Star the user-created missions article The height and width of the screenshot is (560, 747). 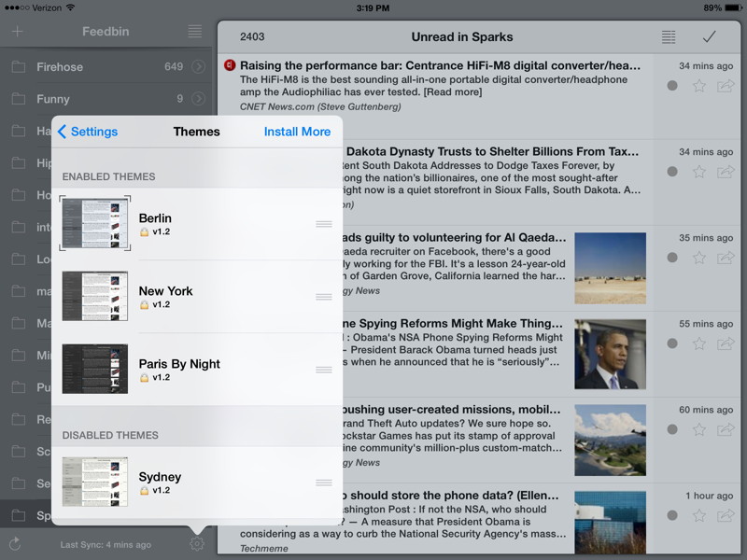click(698, 429)
